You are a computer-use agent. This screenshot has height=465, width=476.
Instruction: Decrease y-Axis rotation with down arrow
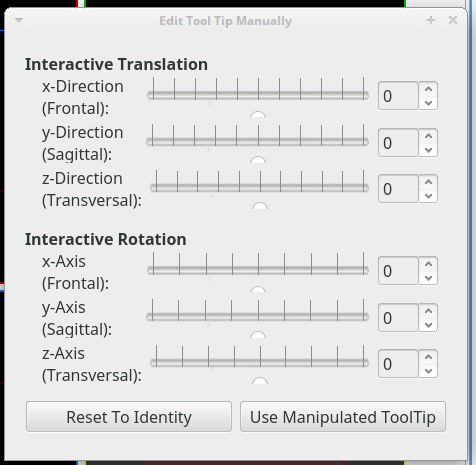(428, 325)
